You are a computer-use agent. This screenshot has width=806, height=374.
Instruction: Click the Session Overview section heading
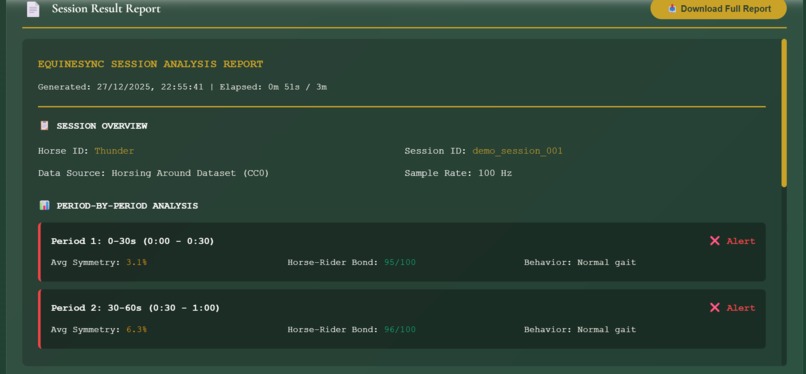(102, 126)
